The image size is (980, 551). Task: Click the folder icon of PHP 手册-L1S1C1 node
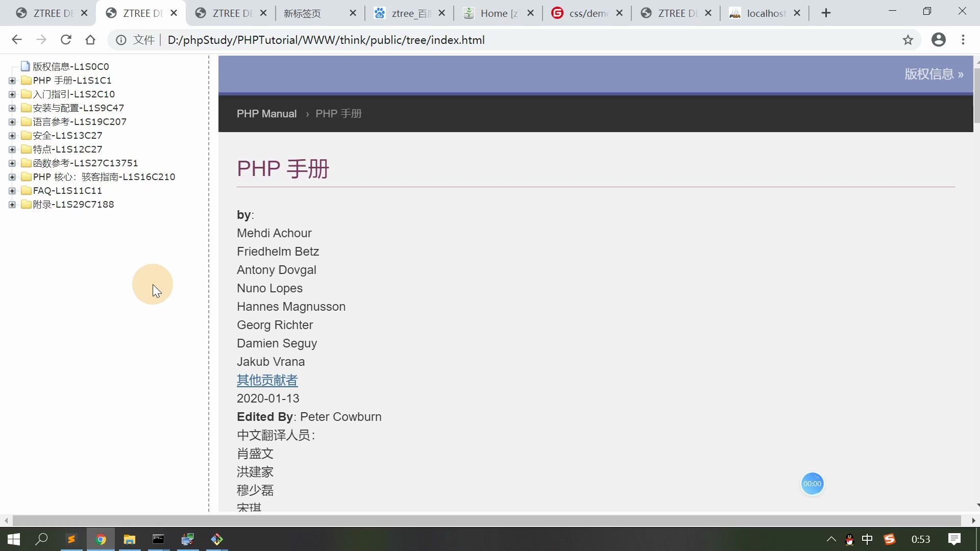click(26, 80)
